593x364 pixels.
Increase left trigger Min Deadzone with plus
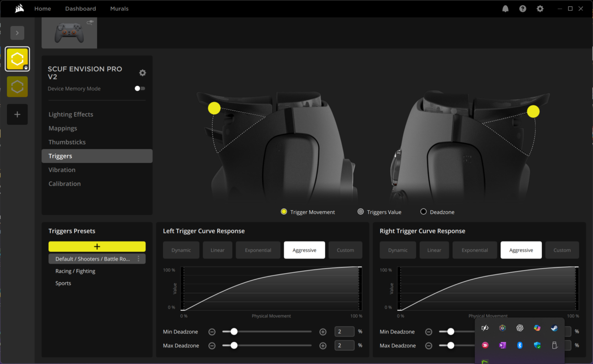323,332
